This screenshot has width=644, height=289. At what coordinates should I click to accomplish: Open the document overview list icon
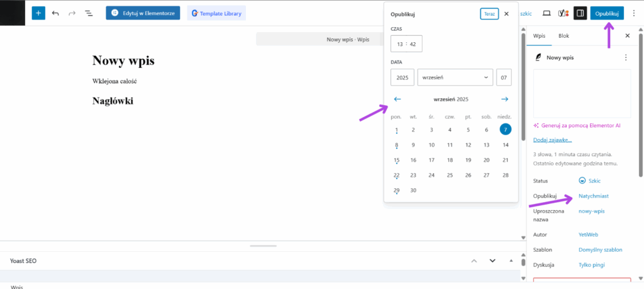pos(89,13)
